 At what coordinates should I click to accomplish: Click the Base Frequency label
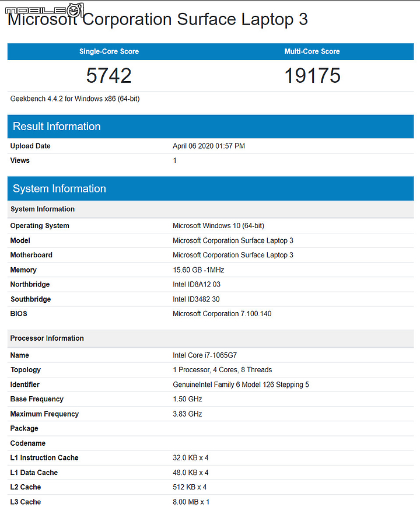pos(37,399)
